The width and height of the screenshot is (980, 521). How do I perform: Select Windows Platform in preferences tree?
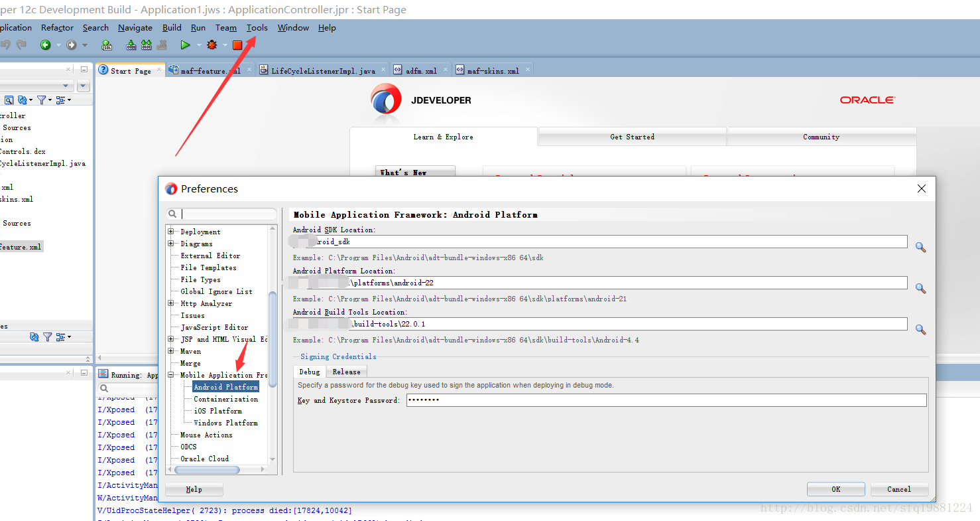coord(225,423)
